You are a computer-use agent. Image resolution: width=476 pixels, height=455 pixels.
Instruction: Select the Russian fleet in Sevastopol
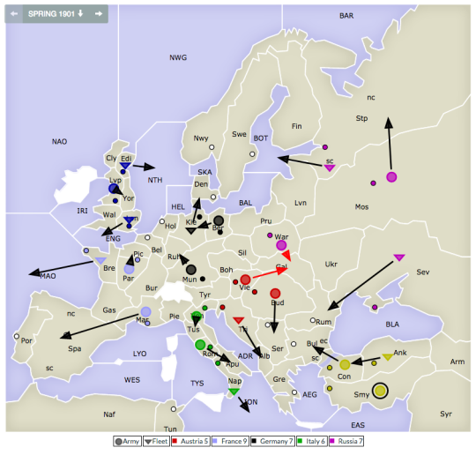pyautogui.click(x=399, y=257)
